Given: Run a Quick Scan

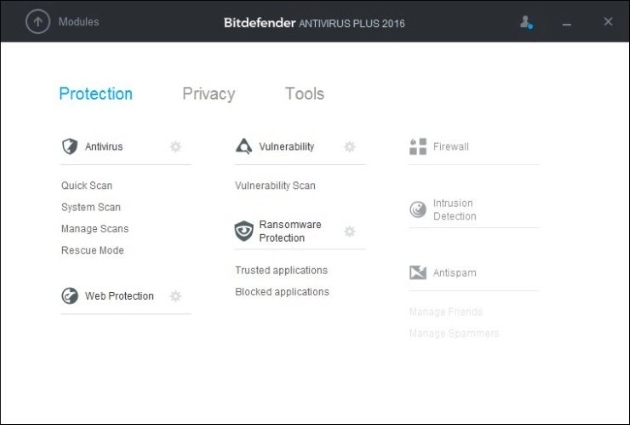Looking at the screenshot, I should 87,186.
